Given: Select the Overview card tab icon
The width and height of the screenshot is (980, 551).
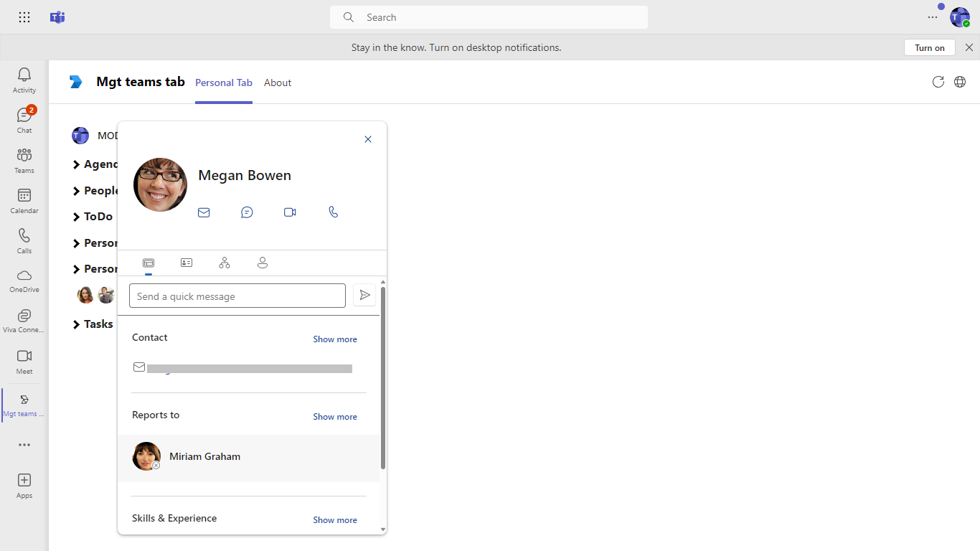Looking at the screenshot, I should click(149, 263).
